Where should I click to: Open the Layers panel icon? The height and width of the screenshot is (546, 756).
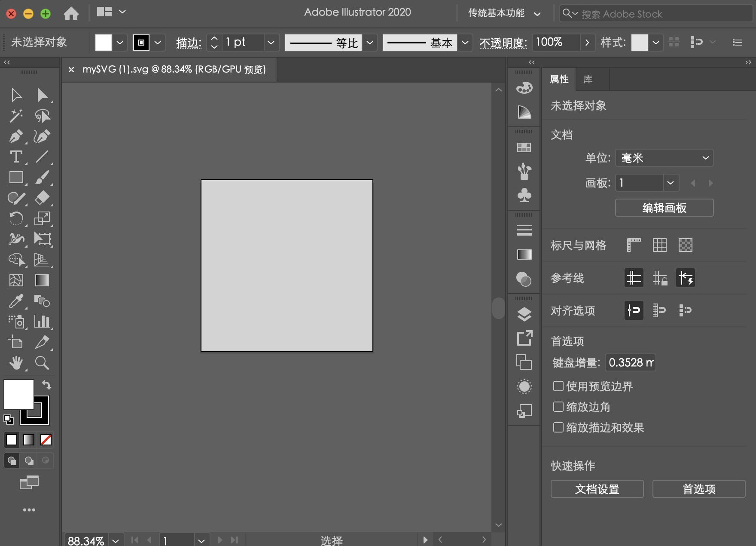(x=524, y=314)
